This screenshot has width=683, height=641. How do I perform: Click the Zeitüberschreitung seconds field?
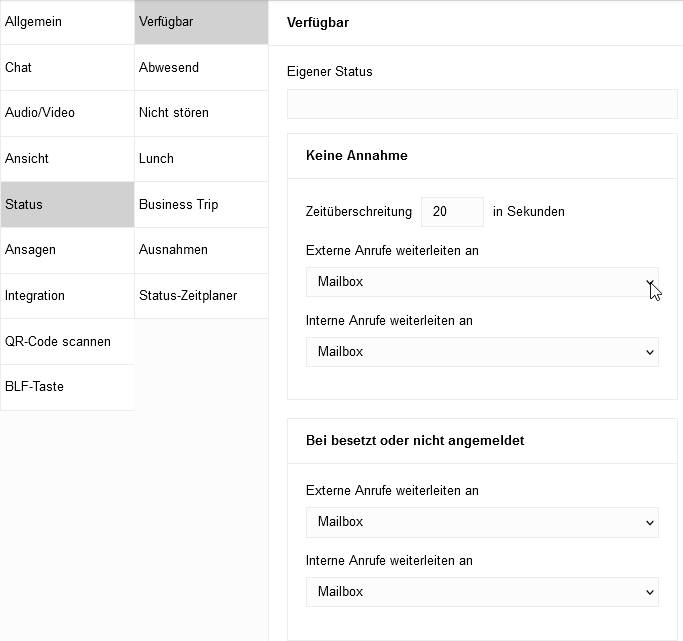pos(452,212)
